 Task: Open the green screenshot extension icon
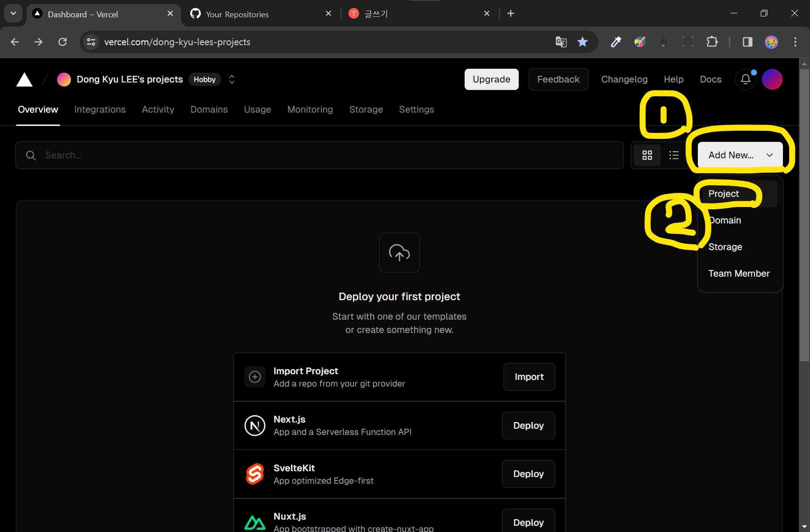(x=688, y=42)
